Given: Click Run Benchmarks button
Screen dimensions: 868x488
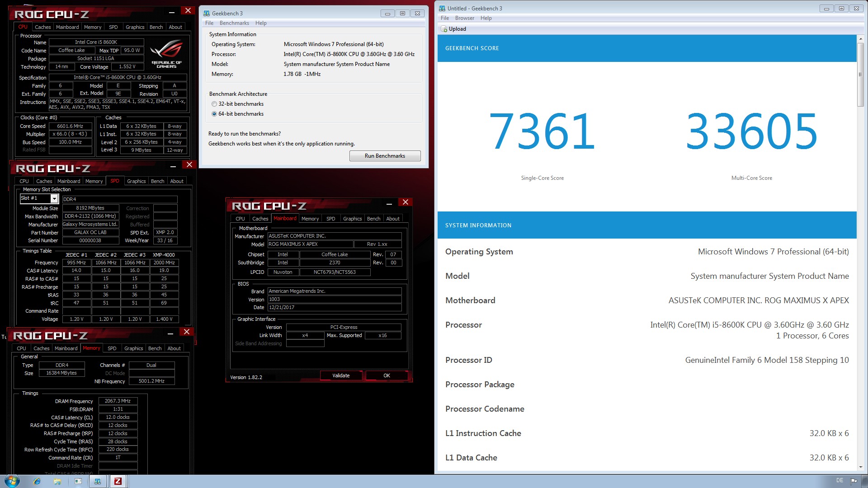Looking at the screenshot, I should coord(385,156).
